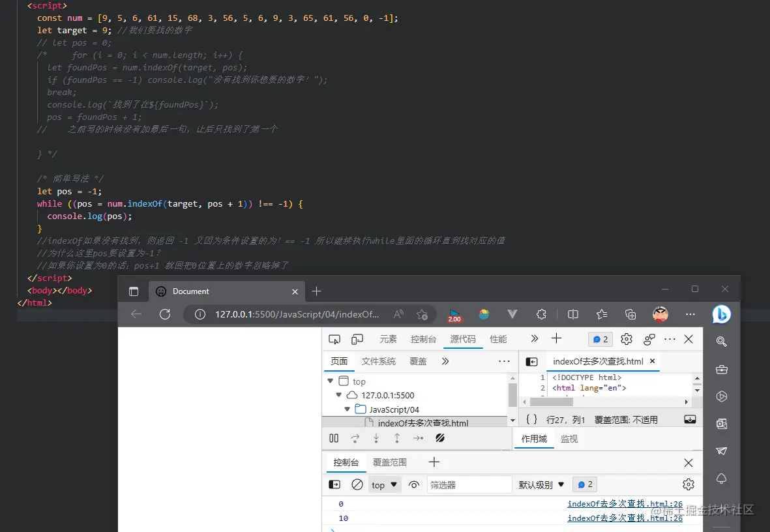Pause script execution button
The image size is (770, 532).
click(334, 438)
